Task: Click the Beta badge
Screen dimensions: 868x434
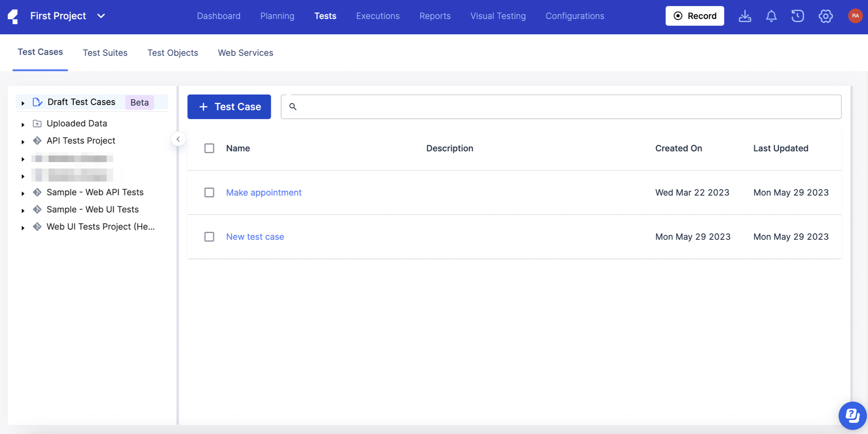Action: [140, 103]
